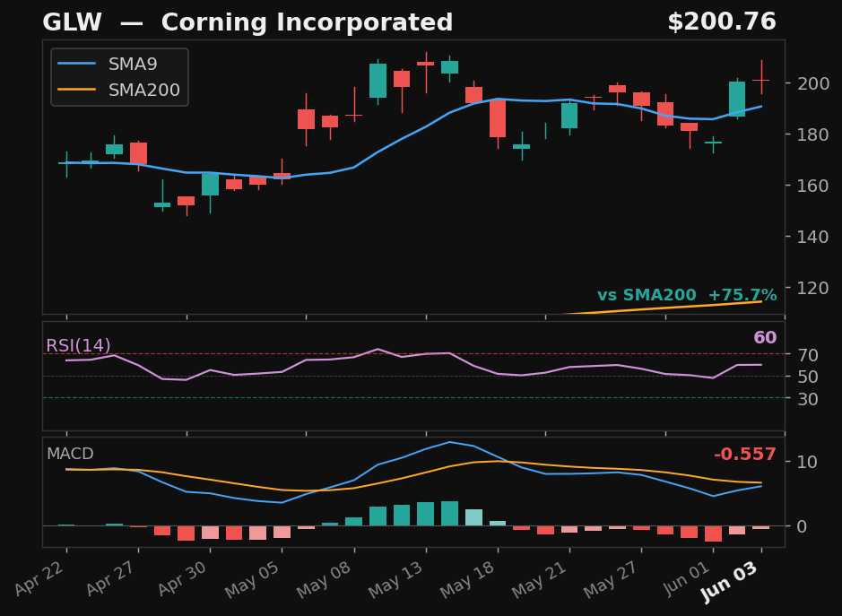Image resolution: width=842 pixels, height=616 pixels.
Task: Click the orange SMA200 legend line sample
Action: click(x=77, y=90)
